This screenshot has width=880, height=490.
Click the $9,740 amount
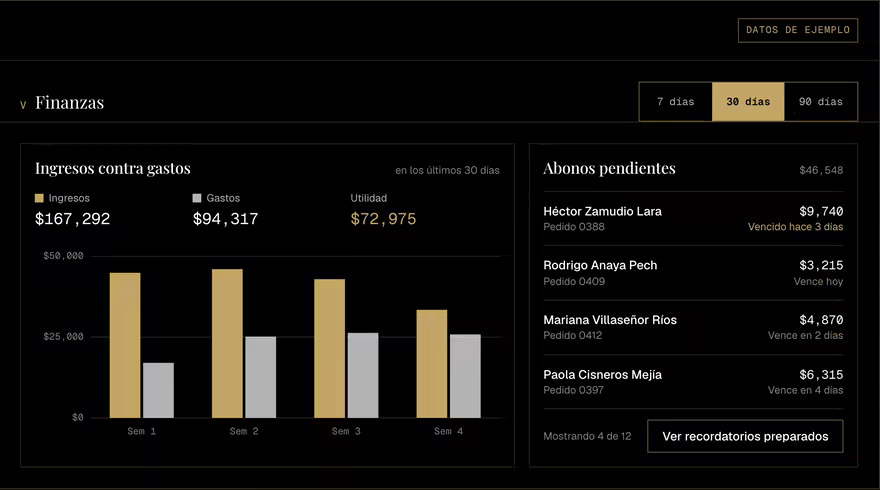click(x=821, y=212)
